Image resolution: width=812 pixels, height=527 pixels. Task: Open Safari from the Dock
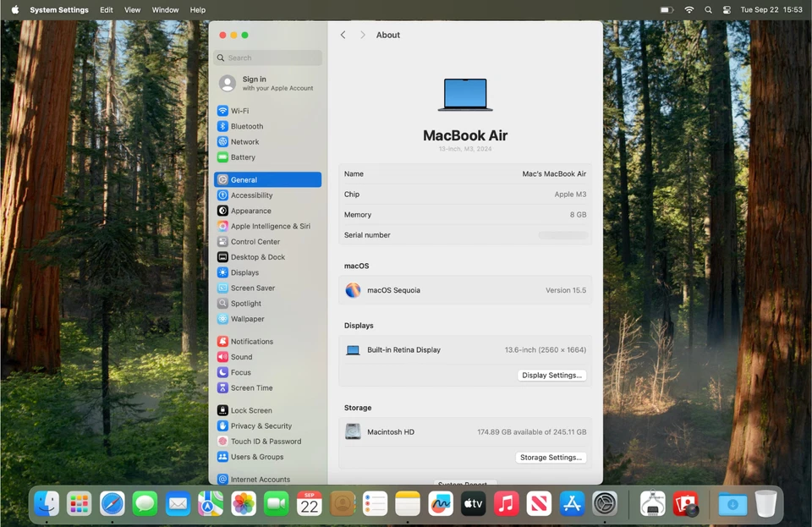pos(112,503)
